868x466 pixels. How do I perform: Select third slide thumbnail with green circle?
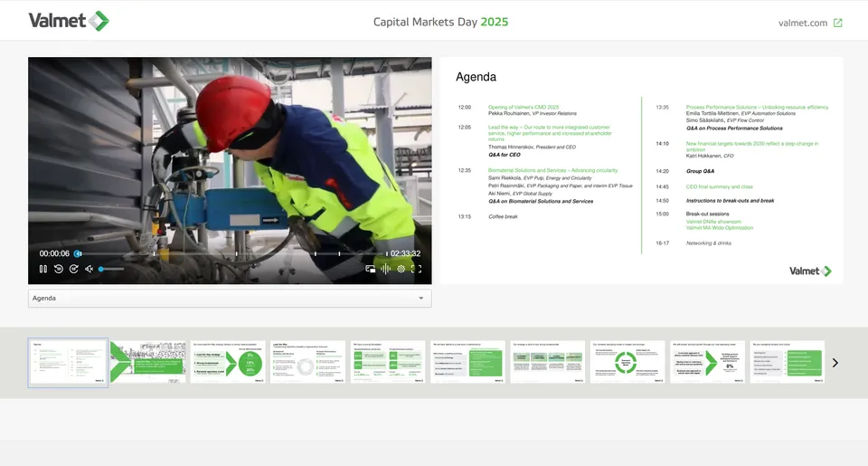tap(228, 362)
